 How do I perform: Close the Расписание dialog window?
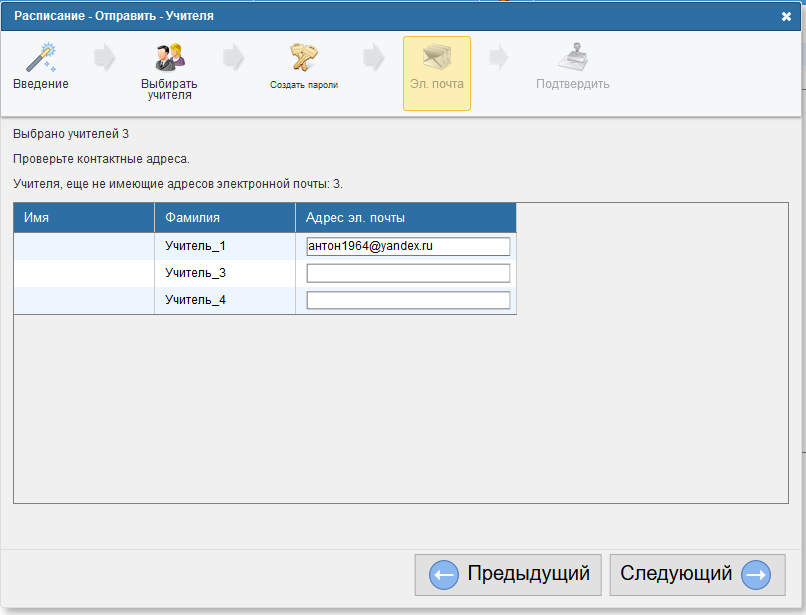(x=786, y=16)
